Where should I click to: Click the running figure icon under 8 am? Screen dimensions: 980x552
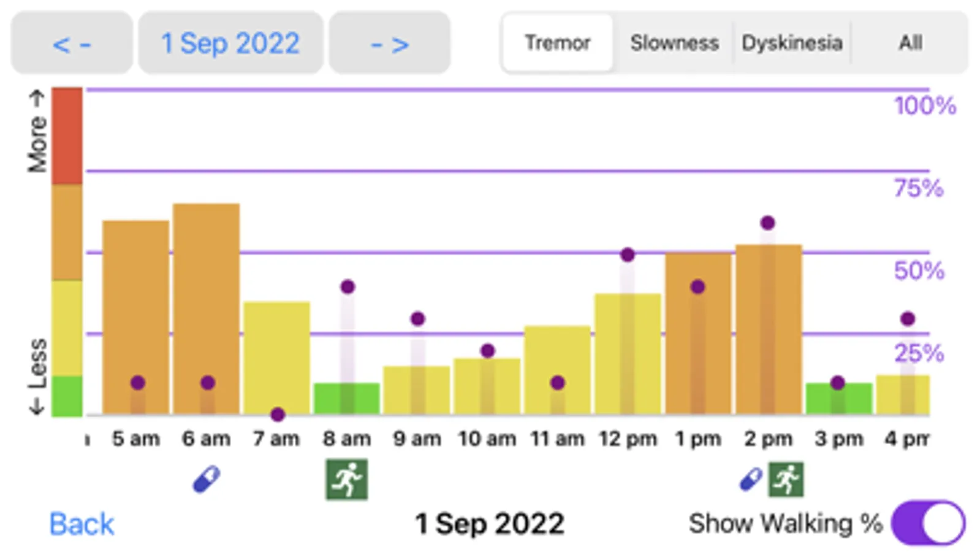pyautogui.click(x=347, y=479)
